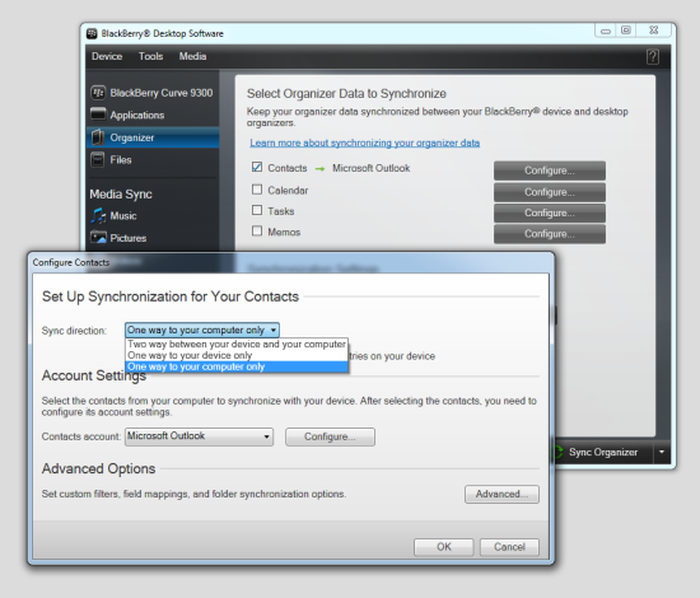Click the Account Settings heading
The height and width of the screenshot is (598, 700).
click(x=94, y=376)
